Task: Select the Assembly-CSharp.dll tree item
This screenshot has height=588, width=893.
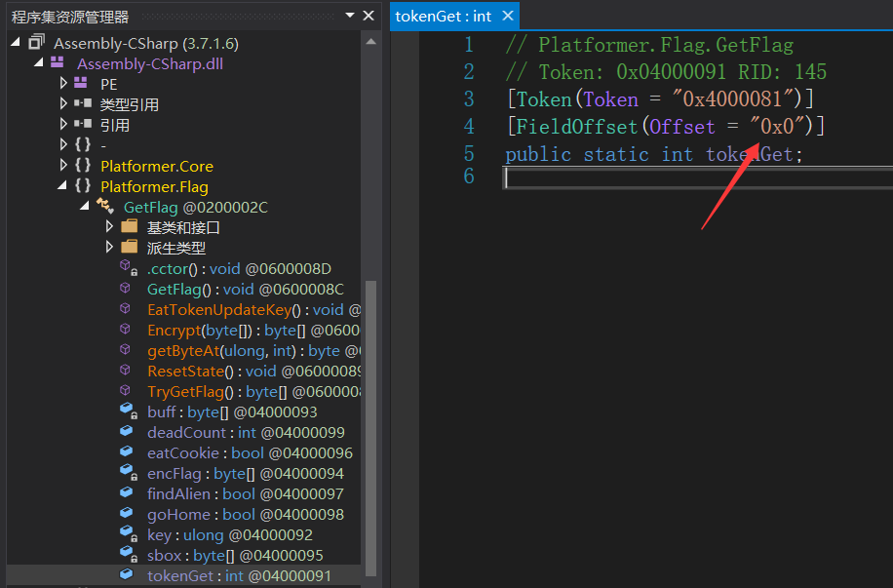Action: (150, 63)
